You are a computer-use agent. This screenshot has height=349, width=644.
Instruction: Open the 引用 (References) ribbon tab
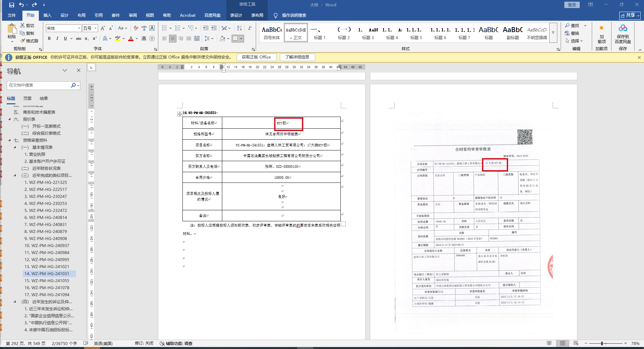[x=99, y=15]
